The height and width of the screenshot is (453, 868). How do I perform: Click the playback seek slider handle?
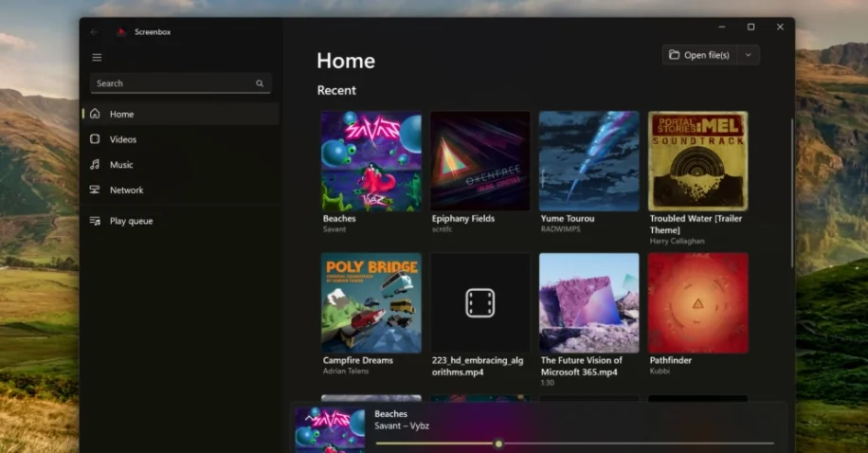[498, 444]
